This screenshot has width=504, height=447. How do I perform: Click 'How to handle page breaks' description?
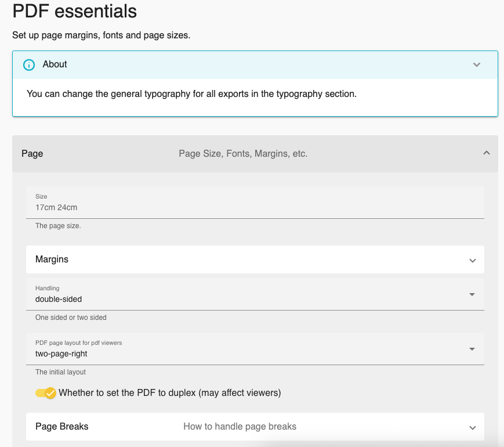(240, 427)
